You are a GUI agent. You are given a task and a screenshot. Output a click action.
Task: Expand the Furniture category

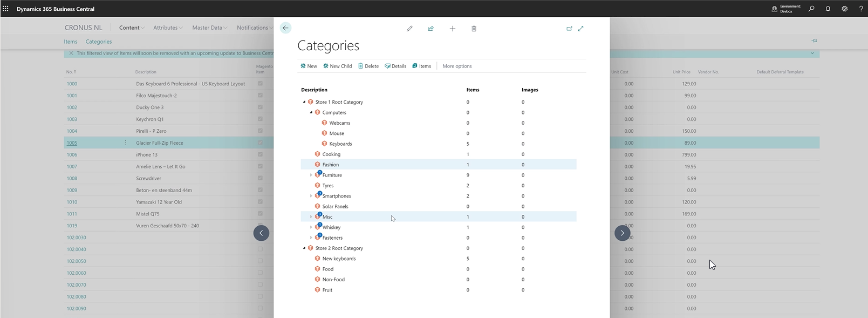tap(311, 175)
